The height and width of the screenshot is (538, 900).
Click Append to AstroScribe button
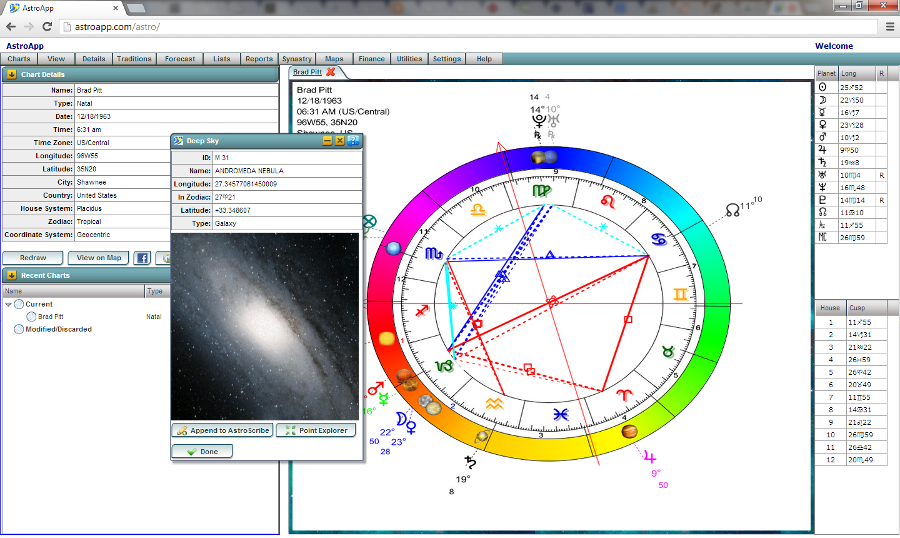pos(222,430)
